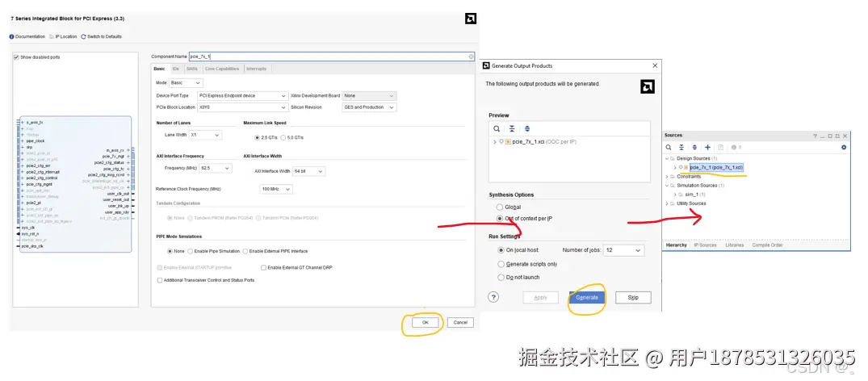Open AXI Interface Width dropdown
The height and width of the screenshot is (381, 868).
coord(309,171)
